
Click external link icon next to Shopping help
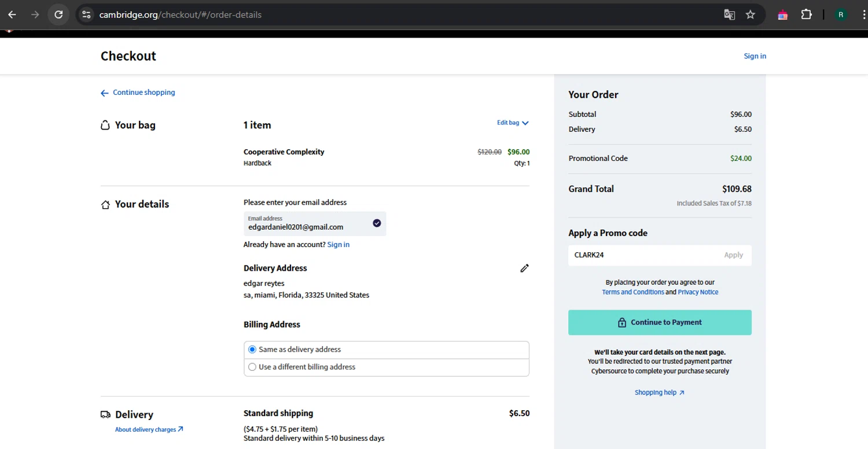[682, 393]
